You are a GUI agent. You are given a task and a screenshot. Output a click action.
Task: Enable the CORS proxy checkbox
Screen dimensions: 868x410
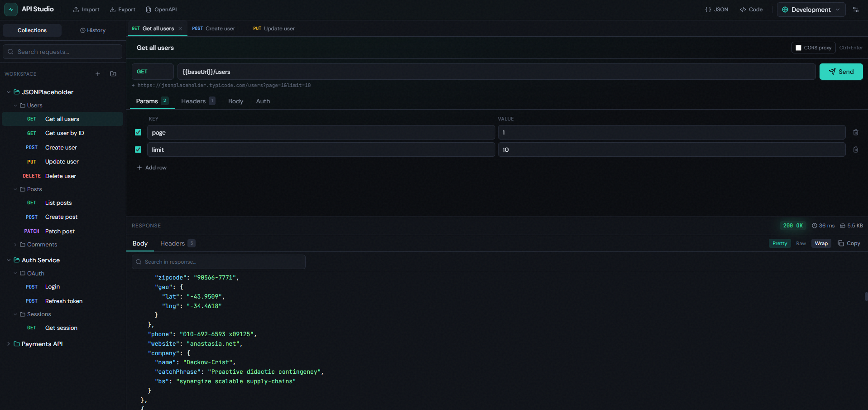click(x=799, y=48)
